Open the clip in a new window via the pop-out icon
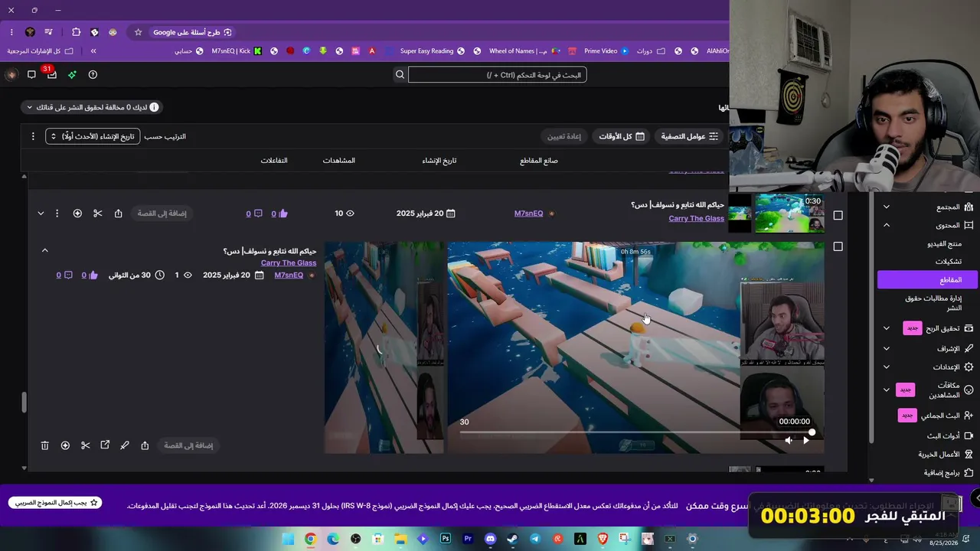The image size is (980, 551). [x=105, y=445]
